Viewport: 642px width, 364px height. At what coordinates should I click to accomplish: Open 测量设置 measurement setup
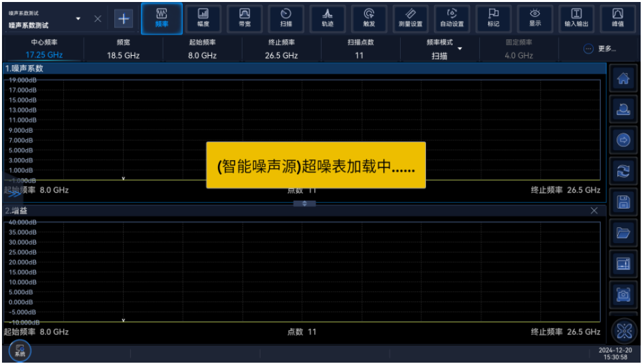410,18
